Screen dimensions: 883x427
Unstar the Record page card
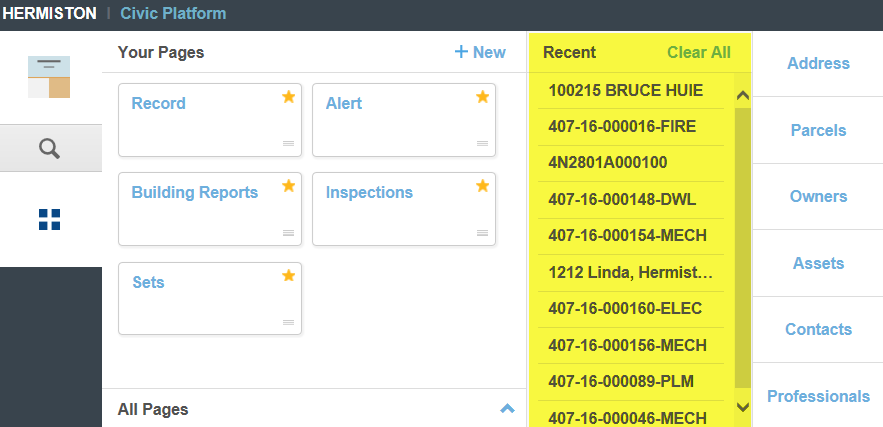tap(288, 97)
